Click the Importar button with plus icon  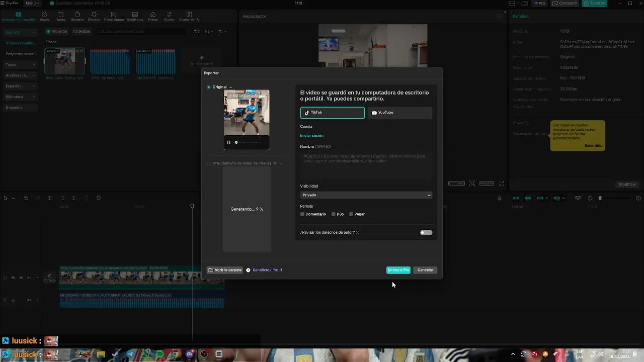pyautogui.click(x=57, y=31)
